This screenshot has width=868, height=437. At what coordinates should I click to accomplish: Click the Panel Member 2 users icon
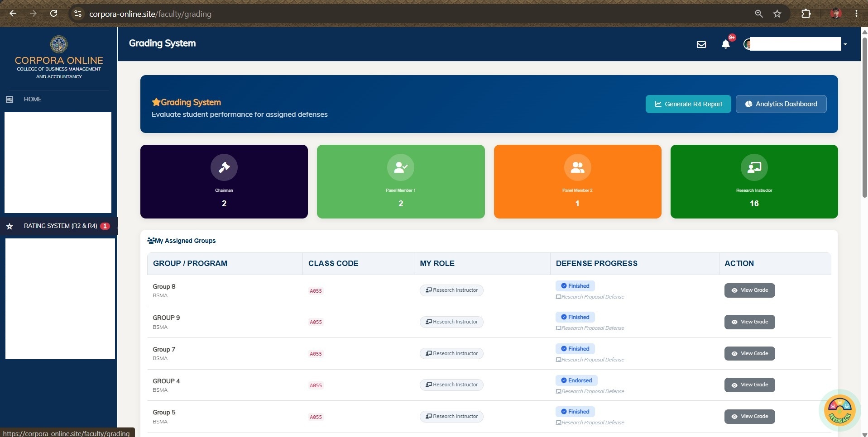(x=577, y=167)
